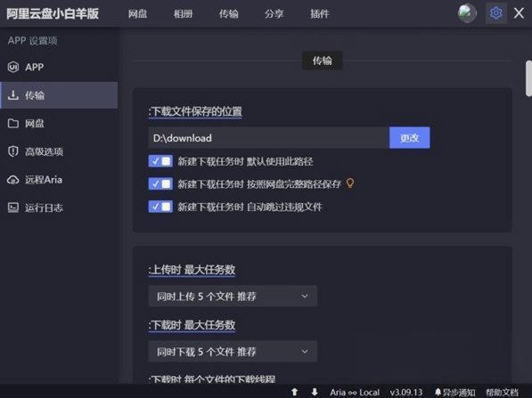This screenshot has width=532, height=398.
Task: Click the version v3.09.13 text
Action: tap(406, 393)
